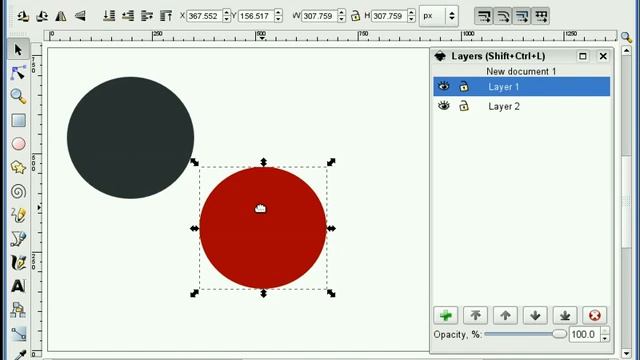Lower current layer to bottom
Screen dimensions: 640x360
(x=565, y=315)
